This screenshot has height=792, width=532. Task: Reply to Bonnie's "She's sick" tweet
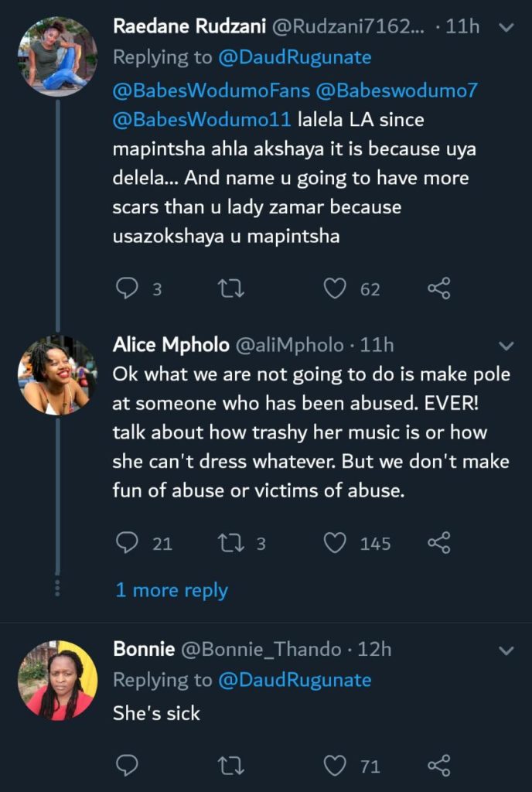tap(127, 766)
